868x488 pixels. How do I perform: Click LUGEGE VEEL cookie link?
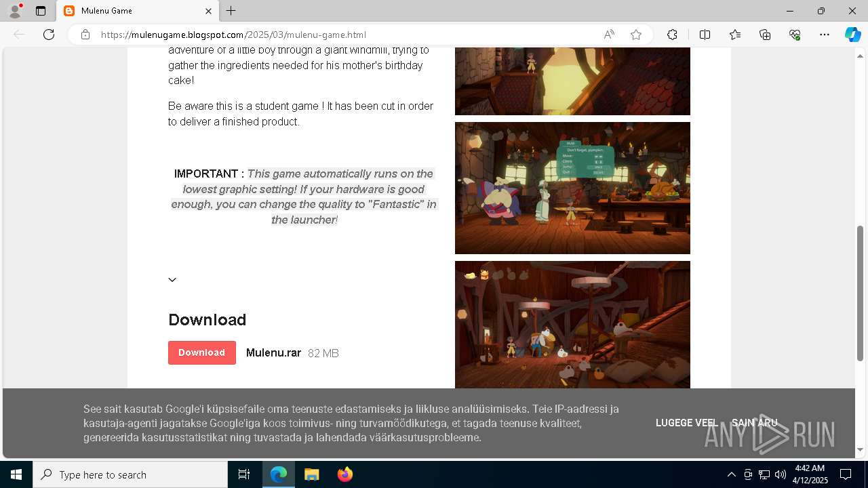pos(686,423)
